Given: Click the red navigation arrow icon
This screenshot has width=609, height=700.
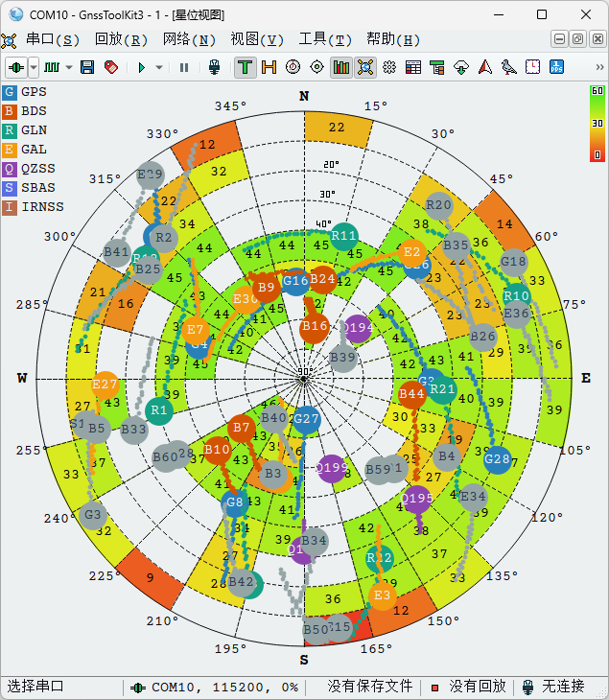Looking at the screenshot, I should point(485,67).
